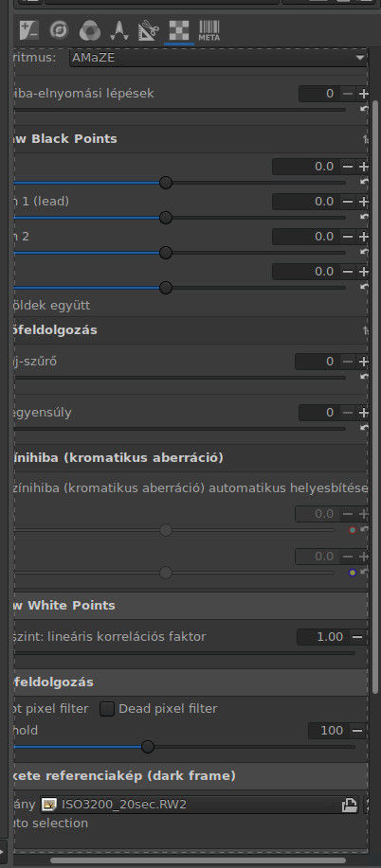Decrease the threshold value of 100

pyautogui.click(x=357, y=731)
